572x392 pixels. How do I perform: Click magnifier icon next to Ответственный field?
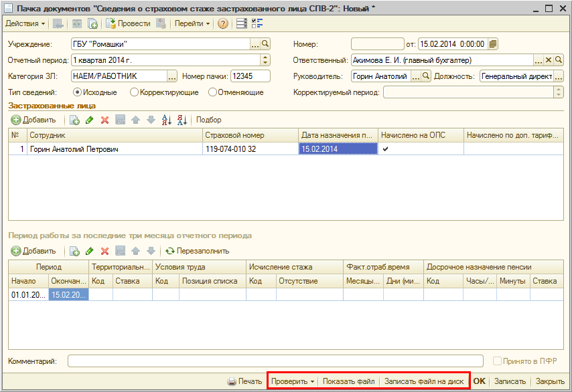[x=559, y=60]
